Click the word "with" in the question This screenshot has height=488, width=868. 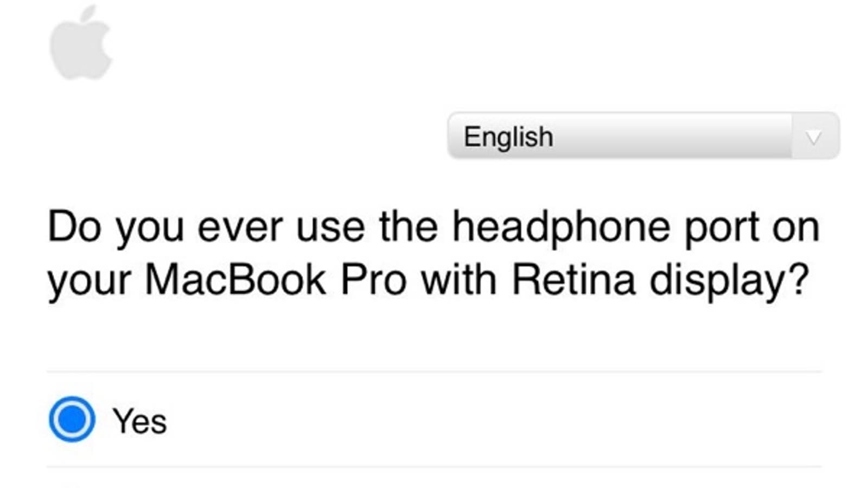(458, 280)
